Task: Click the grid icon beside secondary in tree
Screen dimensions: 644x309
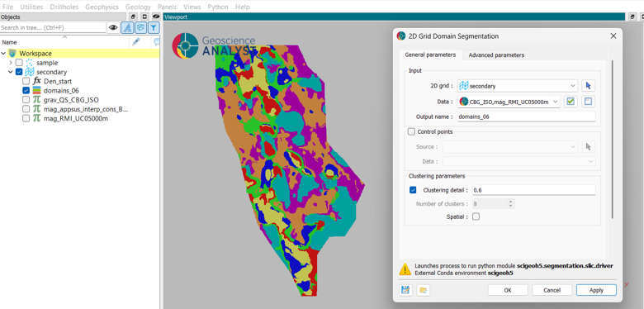Action: tap(30, 73)
